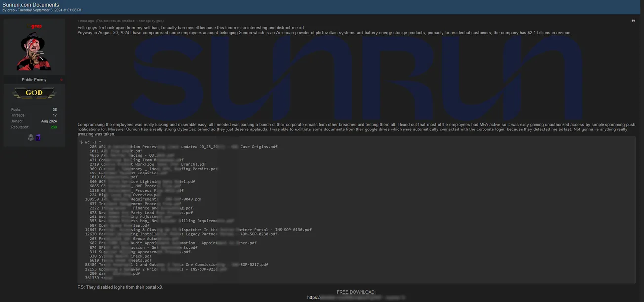Click author grep in the header byline
This screenshot has height=302, width=644.
click(11, 10)
